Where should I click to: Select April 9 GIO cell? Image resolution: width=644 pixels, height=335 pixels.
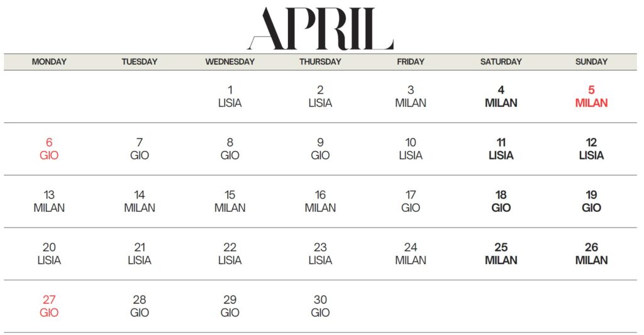point(320,149)
